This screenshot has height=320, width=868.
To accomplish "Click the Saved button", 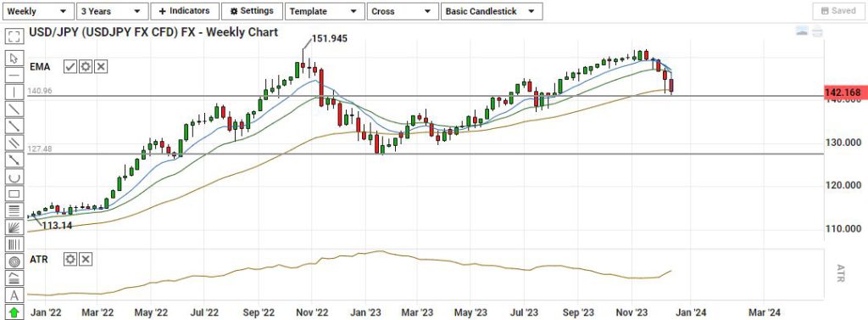I will pyautogui.click(x=838, y=11).
